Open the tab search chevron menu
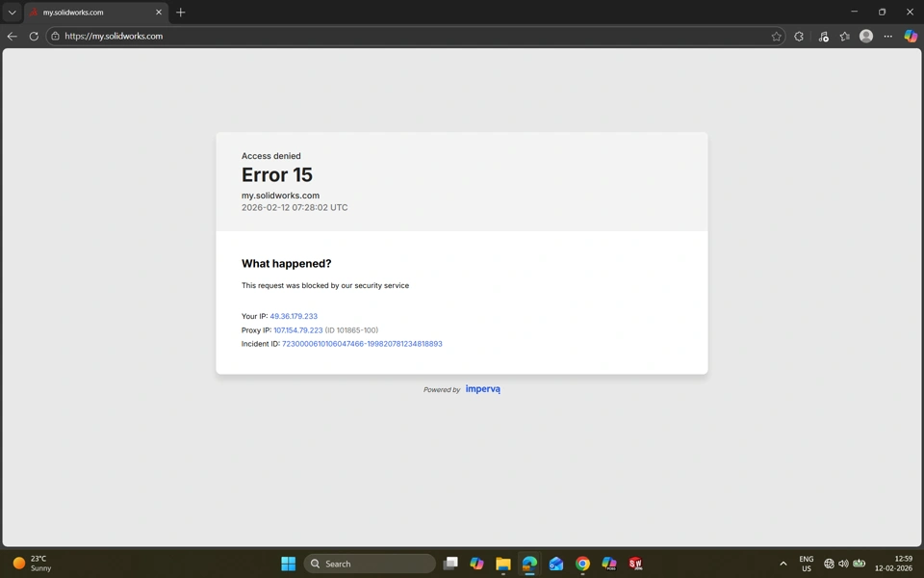 point(12,13)
